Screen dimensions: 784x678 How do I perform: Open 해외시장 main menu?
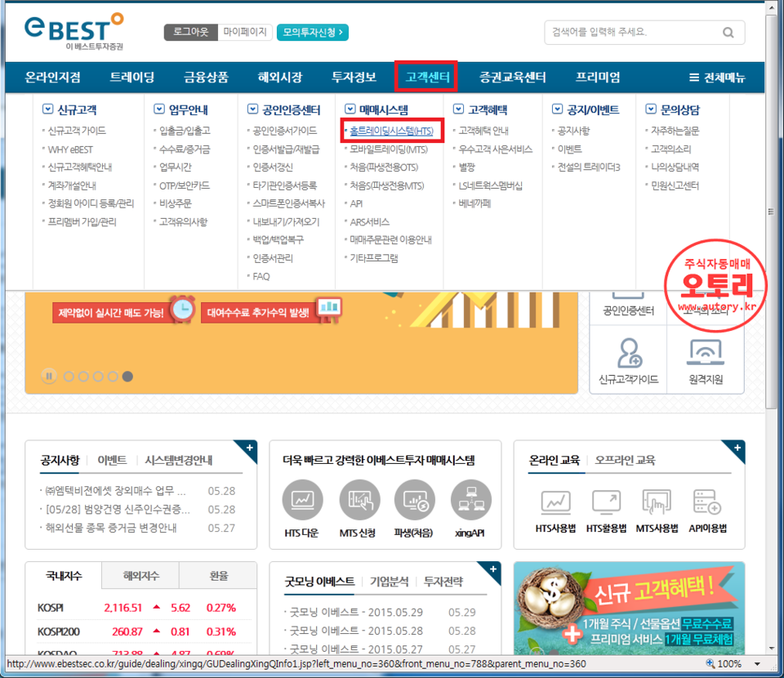coord(280,77)
